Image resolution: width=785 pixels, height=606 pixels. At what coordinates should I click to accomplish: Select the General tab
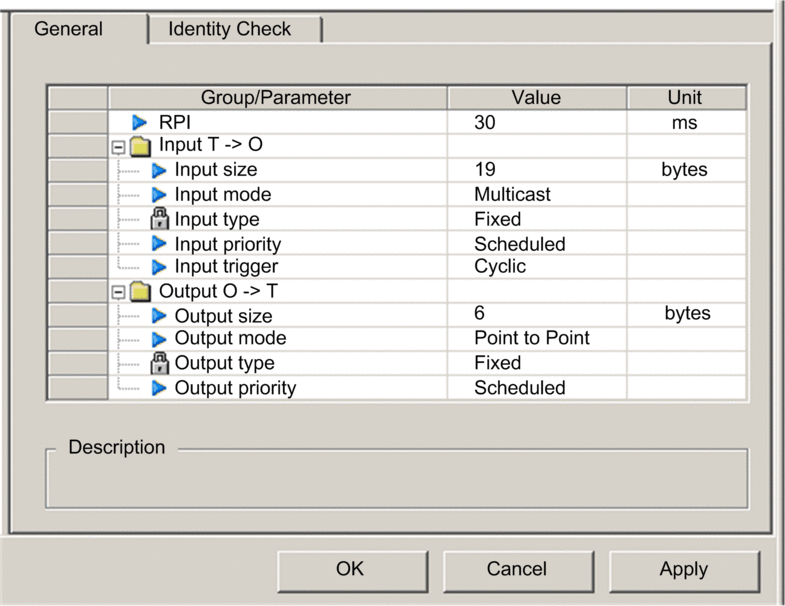coord(69,28)
